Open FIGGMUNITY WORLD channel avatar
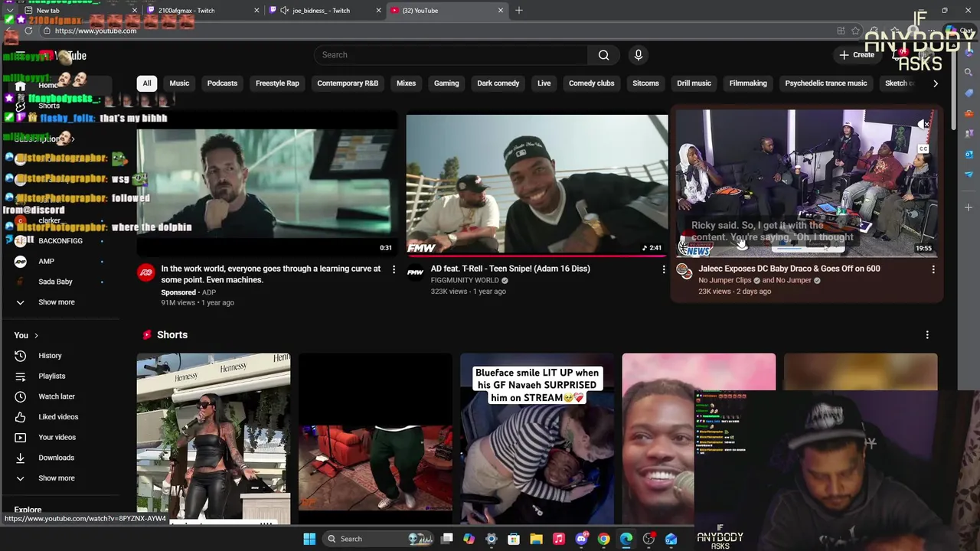Viewport: 980px width, 551px height. point(415,272)
